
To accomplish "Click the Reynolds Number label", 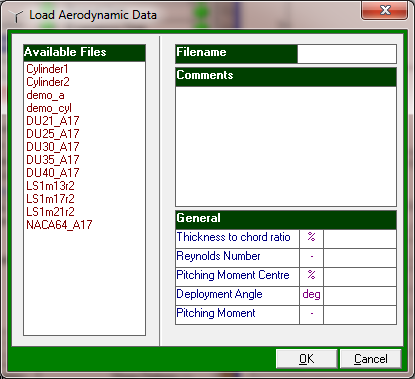I will [x=218, y=256].
